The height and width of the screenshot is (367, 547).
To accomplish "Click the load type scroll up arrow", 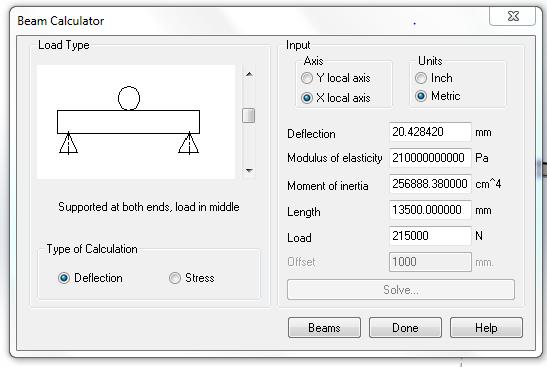I will pyautogui.click(x=249, y=74).
